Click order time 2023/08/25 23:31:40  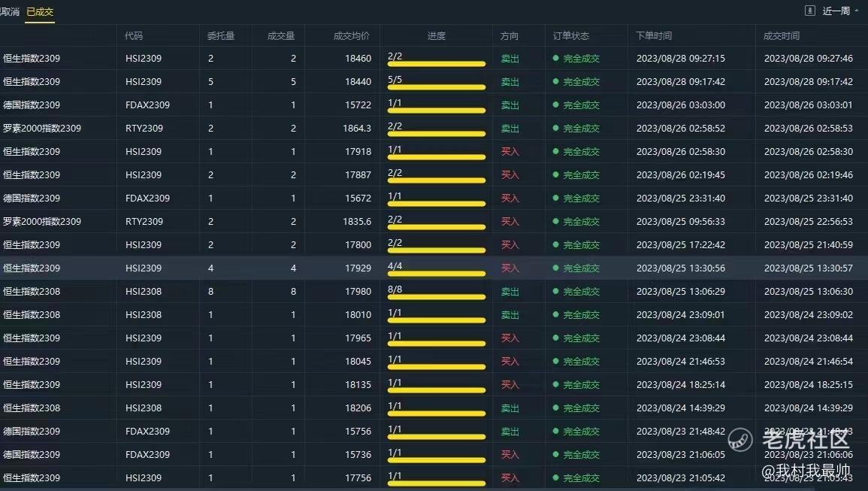point(680,198)
